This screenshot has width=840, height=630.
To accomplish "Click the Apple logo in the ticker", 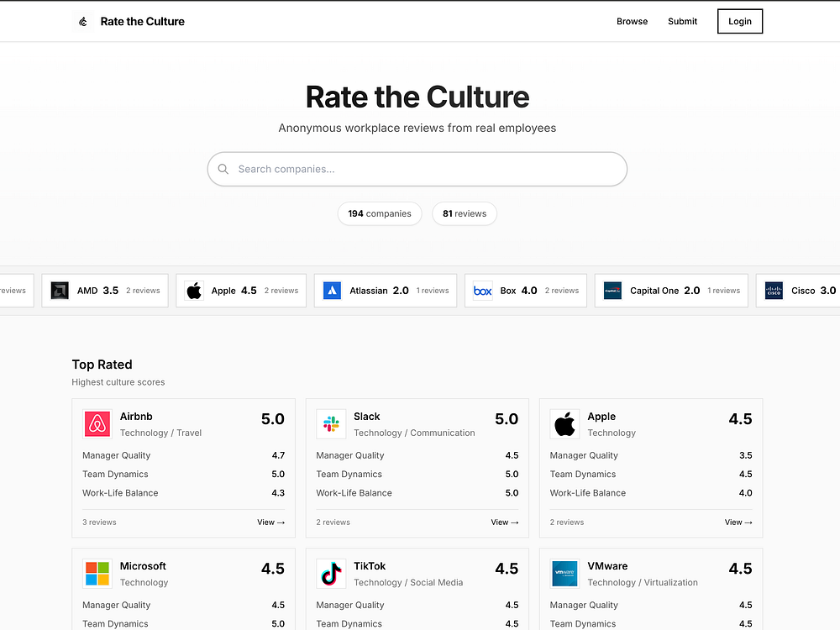I will coord(194,291).
